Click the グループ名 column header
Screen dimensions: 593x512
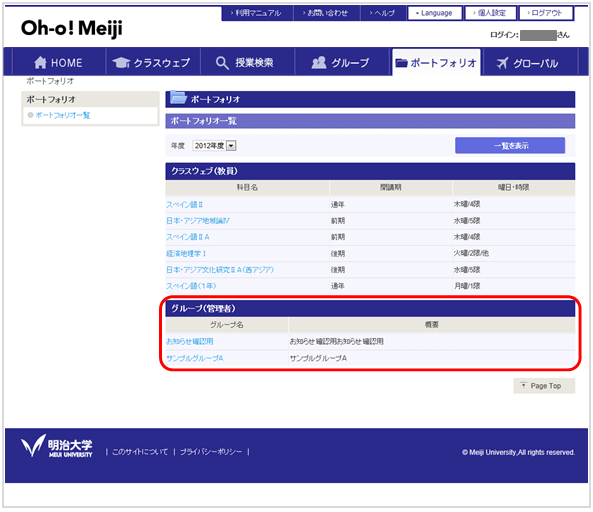click(227, 325)
